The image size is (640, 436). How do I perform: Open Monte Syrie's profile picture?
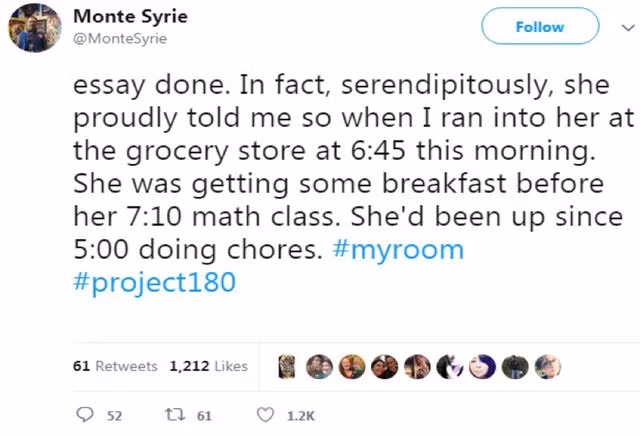tap(35, 27)
